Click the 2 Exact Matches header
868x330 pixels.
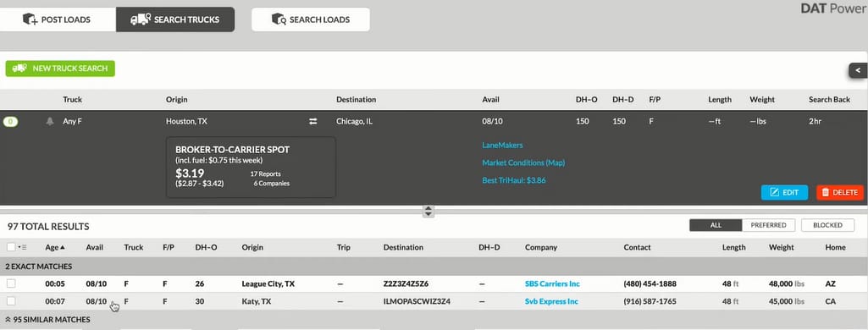[x=39, y=267]
